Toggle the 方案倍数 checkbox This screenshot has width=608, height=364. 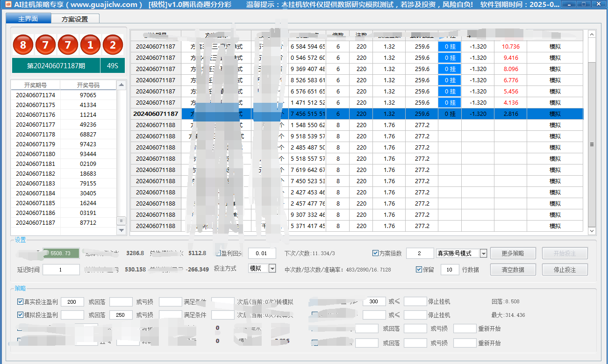point(376,253)
